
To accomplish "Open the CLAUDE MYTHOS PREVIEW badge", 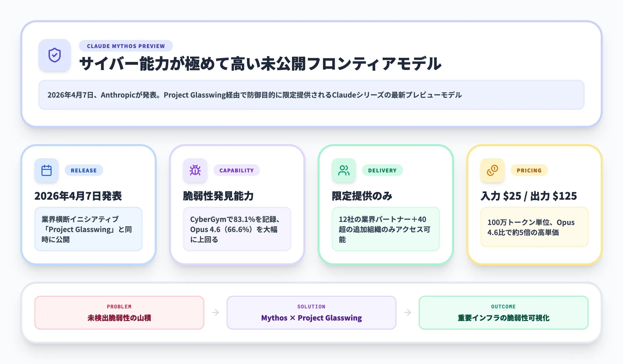I will (x=126, y=46).
